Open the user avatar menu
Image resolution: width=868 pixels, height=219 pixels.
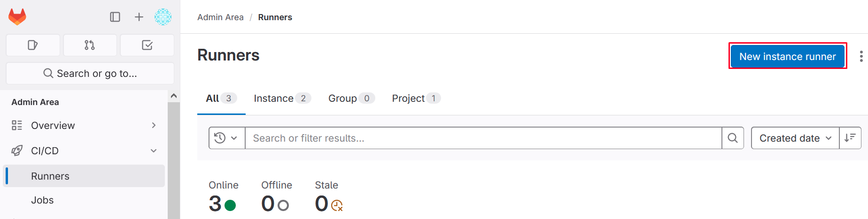pos(163,17)
